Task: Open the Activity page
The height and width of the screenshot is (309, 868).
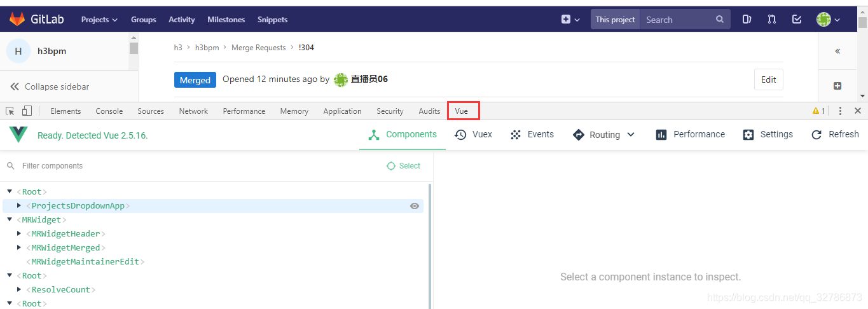Action: [181, 20]
